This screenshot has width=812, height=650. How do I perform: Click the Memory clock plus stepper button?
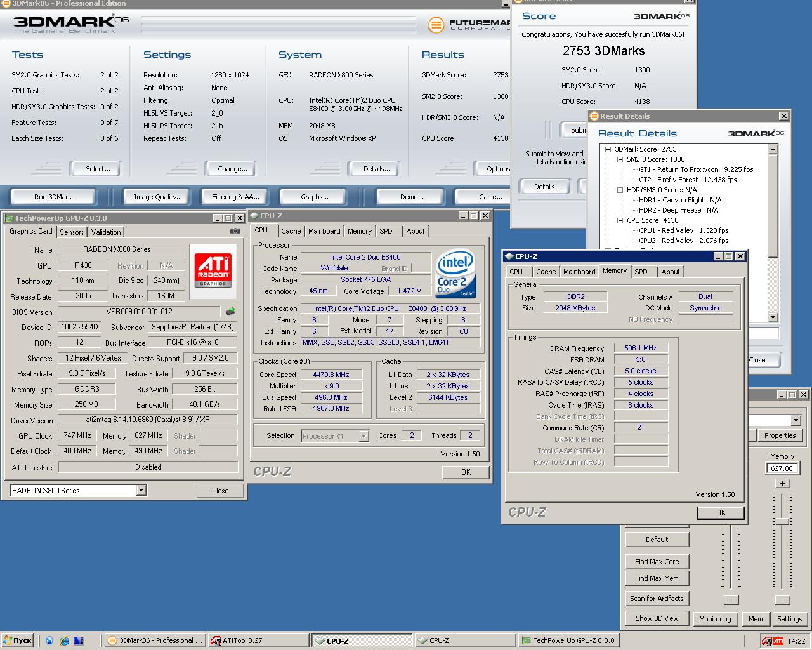(782, 483)
